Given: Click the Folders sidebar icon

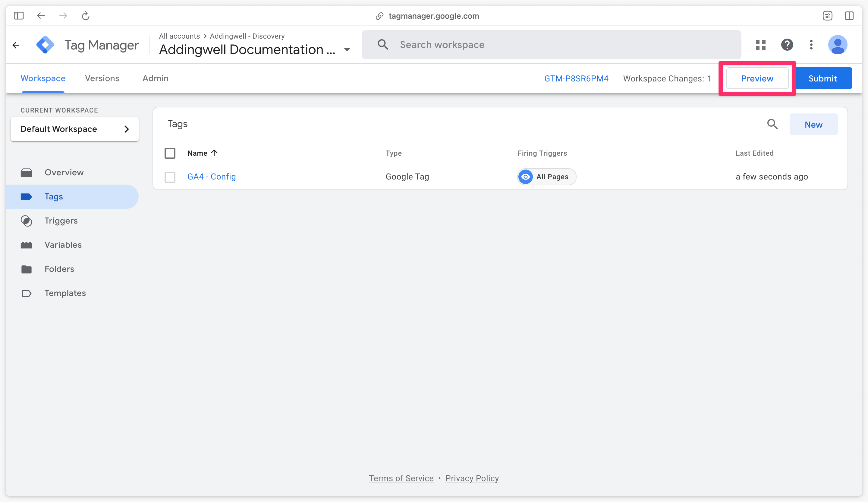Looking at the screenshot, I should coord(27,269).
